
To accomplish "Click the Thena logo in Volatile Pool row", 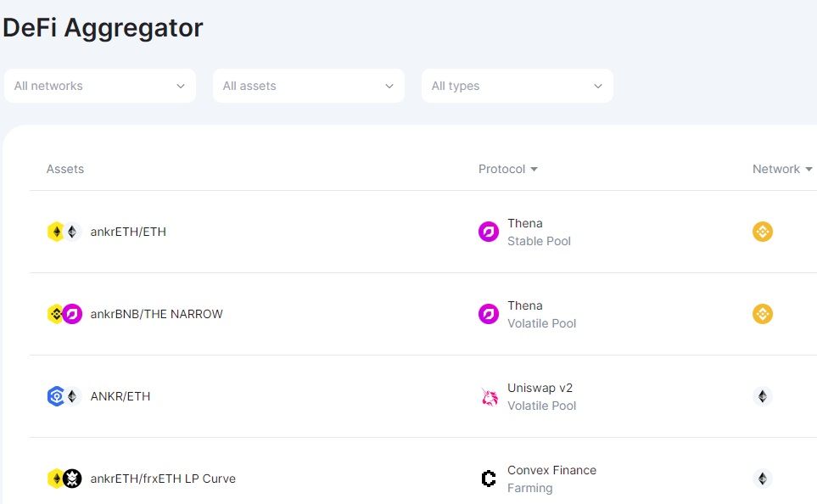I will pos(489,314).
